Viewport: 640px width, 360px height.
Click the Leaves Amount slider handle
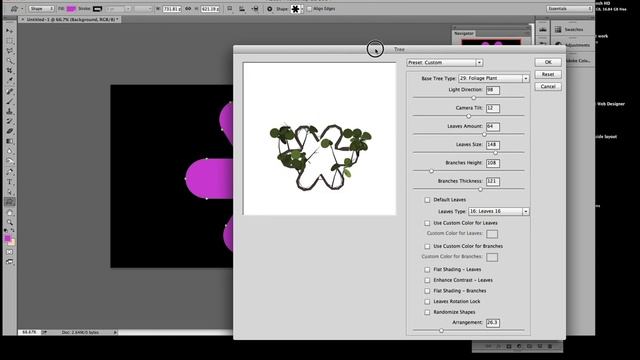[484, 134]
